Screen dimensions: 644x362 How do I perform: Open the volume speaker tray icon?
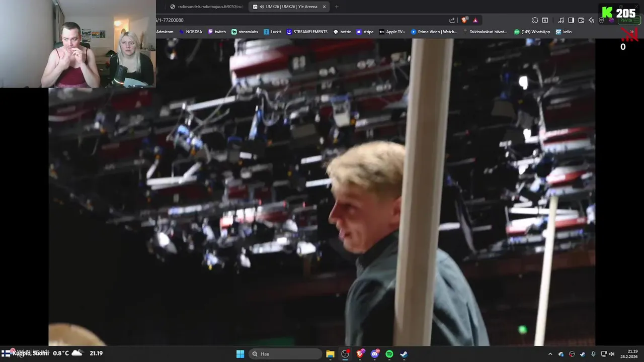point(612,354)
